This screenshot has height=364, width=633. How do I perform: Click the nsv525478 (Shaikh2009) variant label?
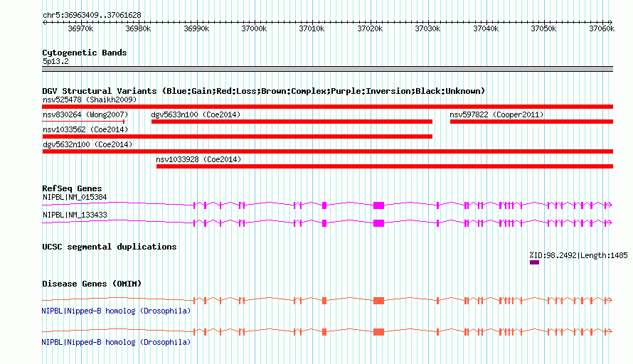pyautogui.click(x=90, y=100)
